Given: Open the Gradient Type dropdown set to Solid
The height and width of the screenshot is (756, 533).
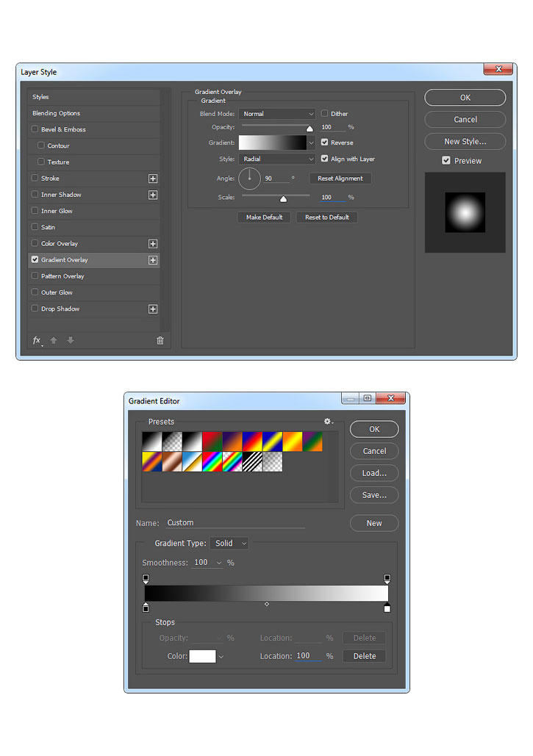Looking at the screenshot, I should click(x=229, y=544).
